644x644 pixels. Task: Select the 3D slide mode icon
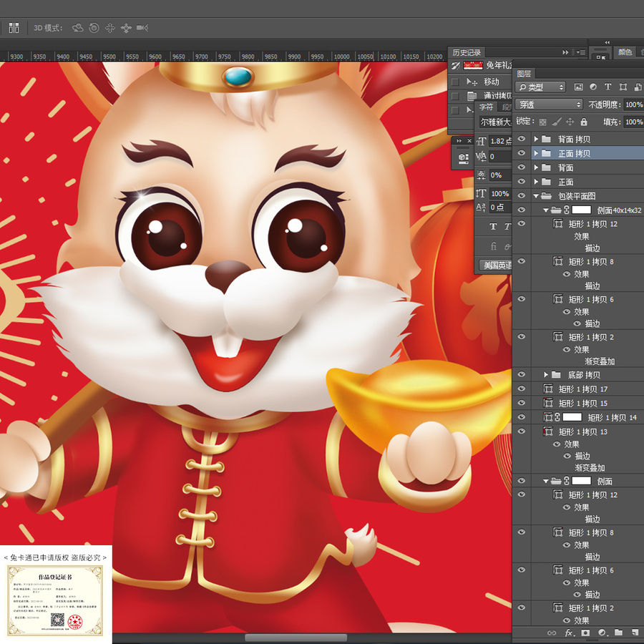coord(126,27)
